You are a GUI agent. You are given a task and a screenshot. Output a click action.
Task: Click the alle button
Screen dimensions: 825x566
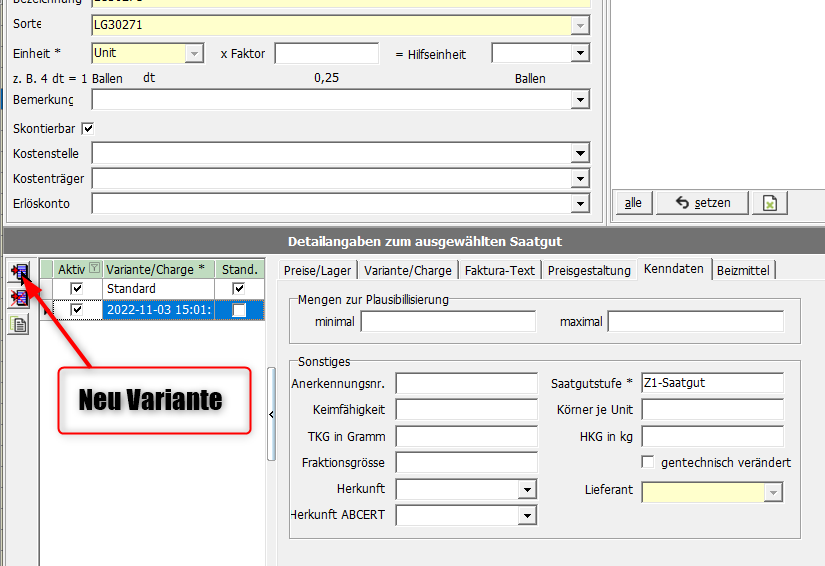633,202
